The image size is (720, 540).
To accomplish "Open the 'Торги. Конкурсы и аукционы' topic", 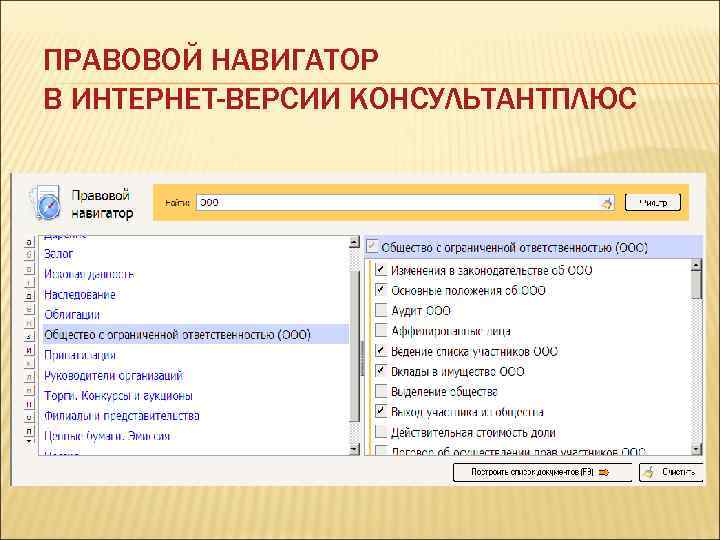I will point(118,396).
